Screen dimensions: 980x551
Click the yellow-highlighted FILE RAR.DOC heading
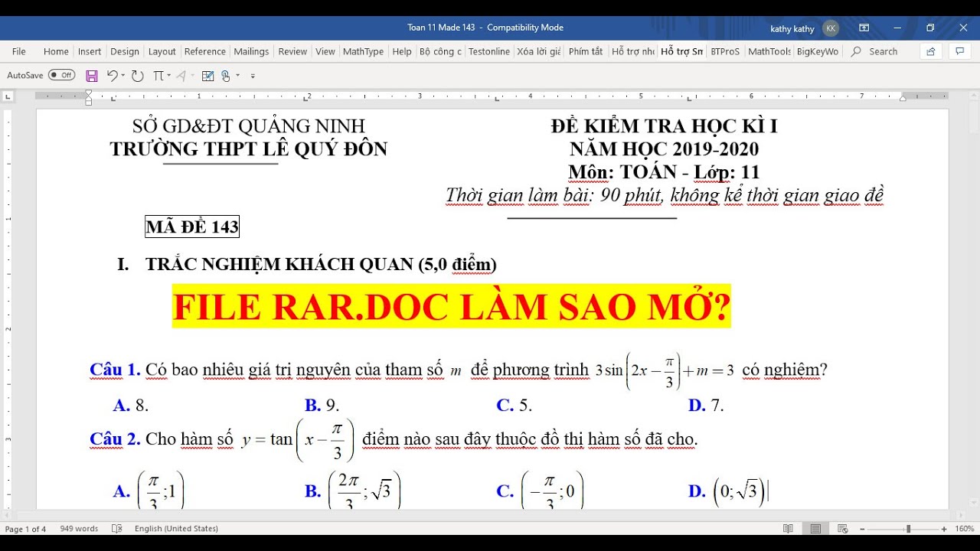(x=452, y=307)
